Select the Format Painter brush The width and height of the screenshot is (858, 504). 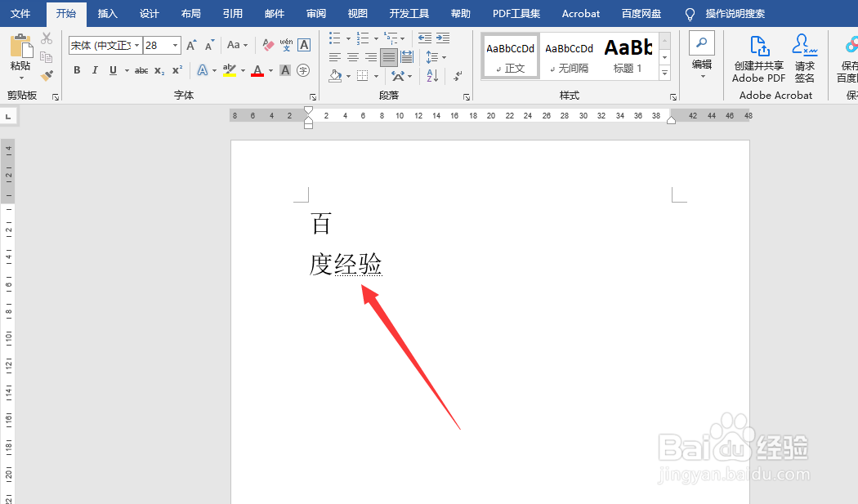(x=47, y=75)
